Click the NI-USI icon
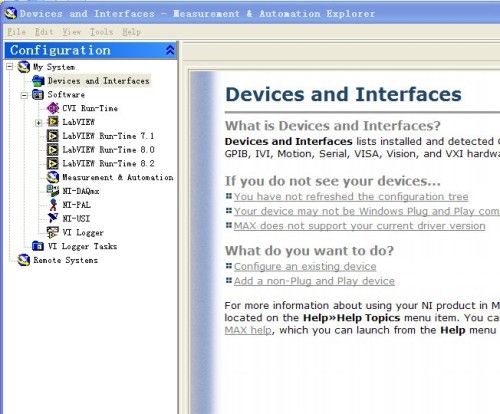This screenshot has height=414, width=500. [53, 218]
